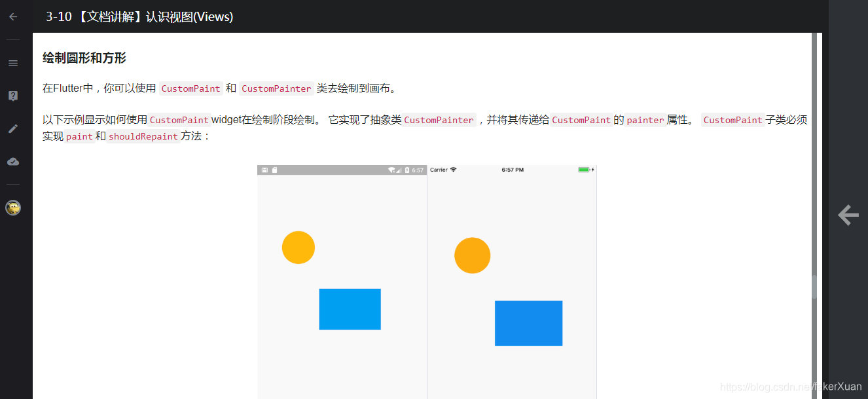Screen dimensions: 868x399
Task: Open the hamburger chapter list menu
Action: [x=13, y=64]
